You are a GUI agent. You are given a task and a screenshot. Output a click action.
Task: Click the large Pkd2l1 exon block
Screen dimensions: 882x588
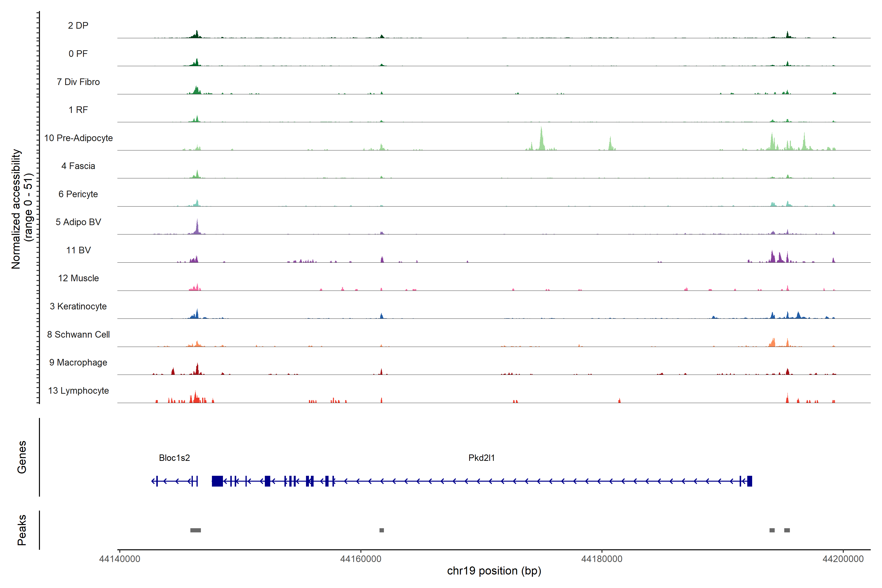tap(217, 481)
